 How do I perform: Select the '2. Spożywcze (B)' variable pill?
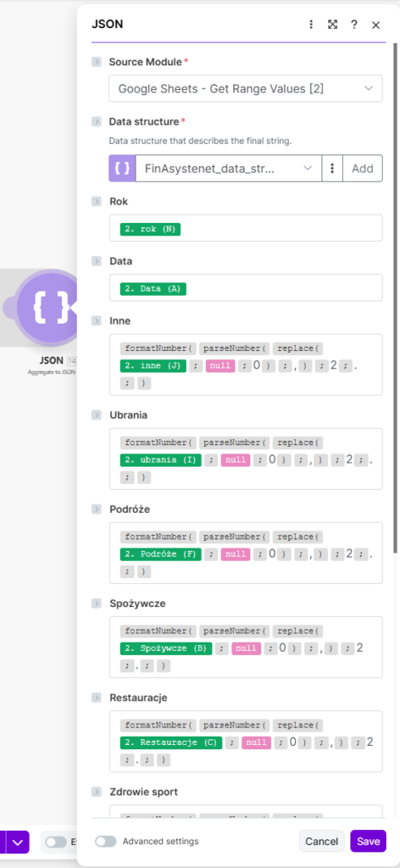(x=166, y=648)
